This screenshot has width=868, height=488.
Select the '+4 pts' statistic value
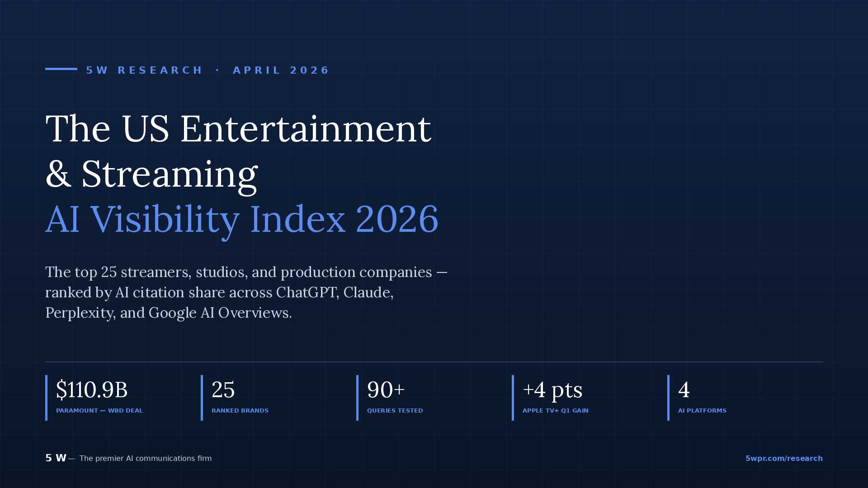point(552,390)
